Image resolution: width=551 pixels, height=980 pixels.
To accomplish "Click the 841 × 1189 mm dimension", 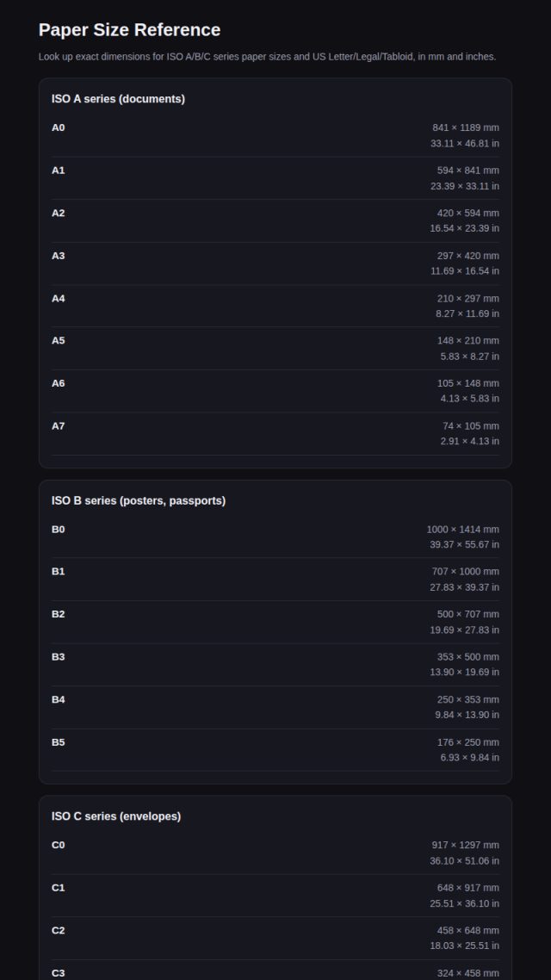I will pos(466,127).
